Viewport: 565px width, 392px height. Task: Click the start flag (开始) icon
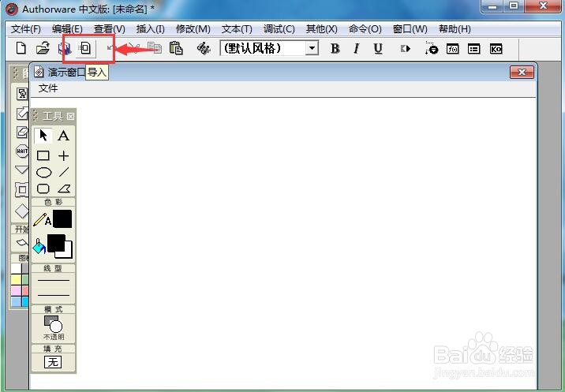tap(21, 242)
